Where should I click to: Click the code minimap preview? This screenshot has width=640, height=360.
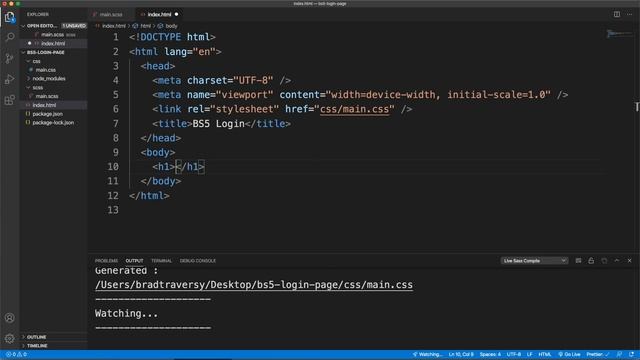pos(619,33)
